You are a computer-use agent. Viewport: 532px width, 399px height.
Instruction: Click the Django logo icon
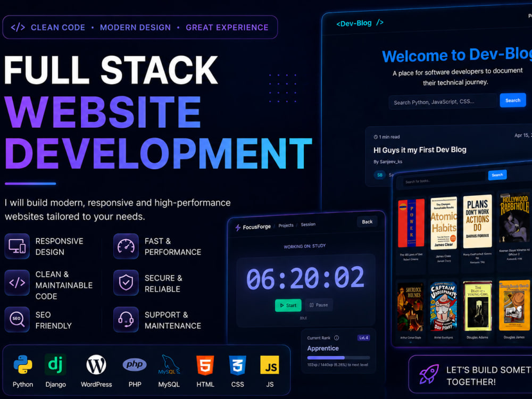click(x=55, y=365)
